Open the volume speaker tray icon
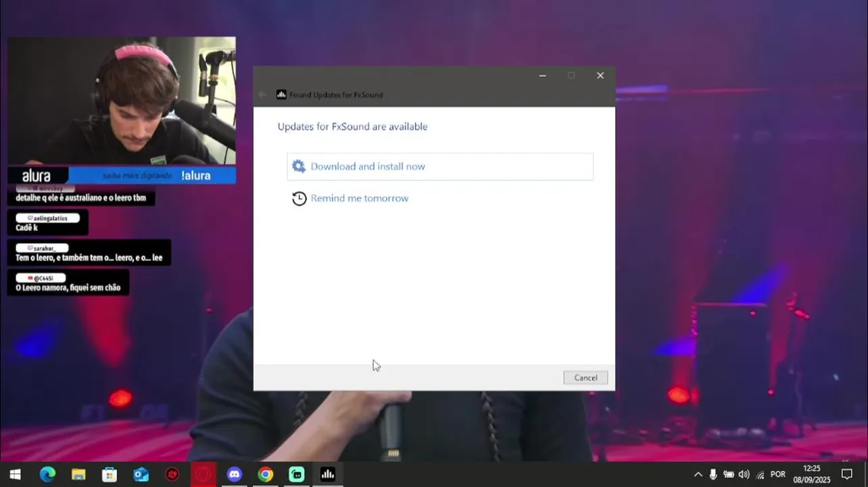 744,474
